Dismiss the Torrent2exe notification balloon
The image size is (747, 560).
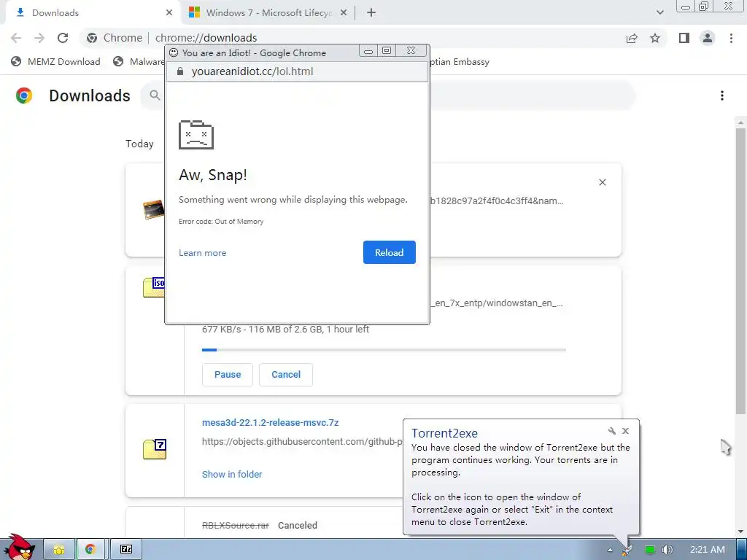(625, 431)
